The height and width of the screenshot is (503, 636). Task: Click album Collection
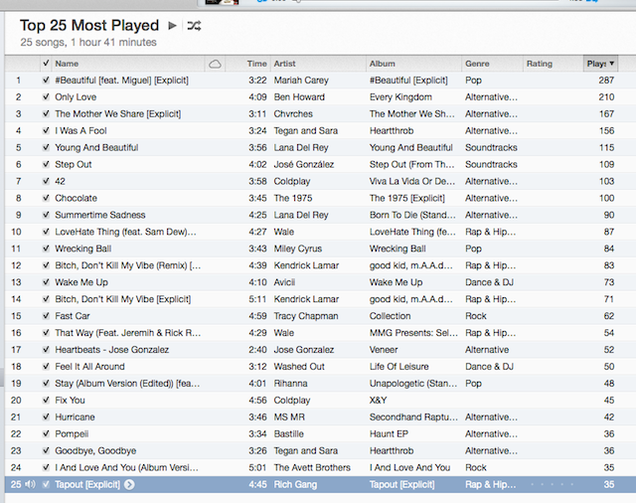(390, 316)
